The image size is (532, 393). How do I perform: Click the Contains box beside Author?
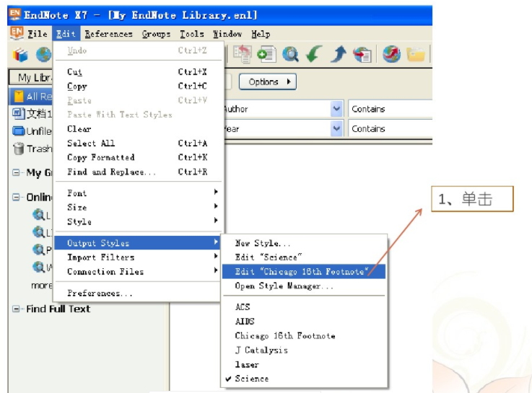391,109
